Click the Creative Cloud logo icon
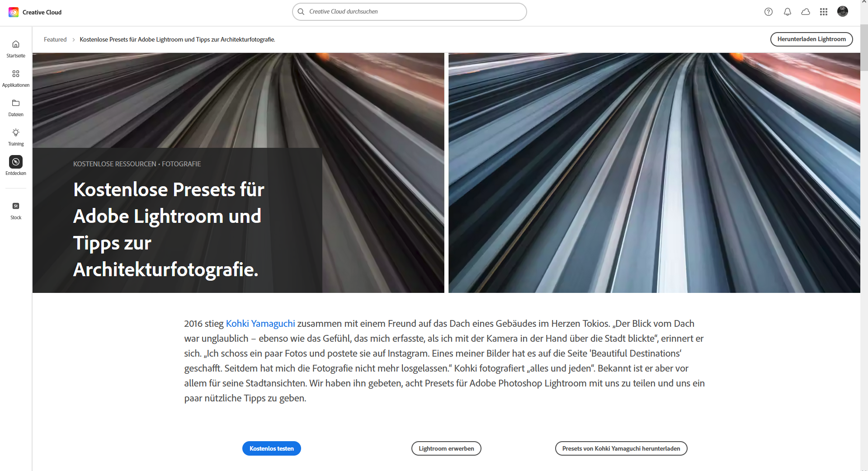The image size is (868, 471). pyautogui.click(x=14, y=12)
